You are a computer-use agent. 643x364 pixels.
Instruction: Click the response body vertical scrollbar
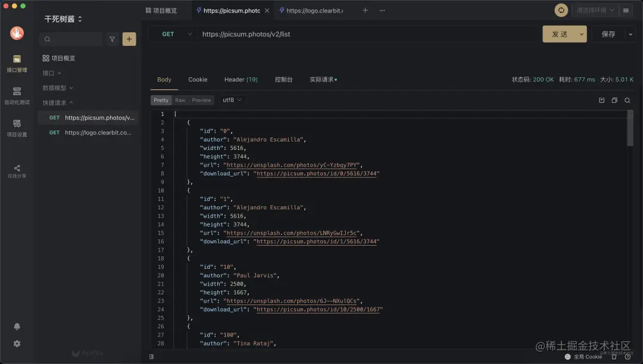pos(630,128)
